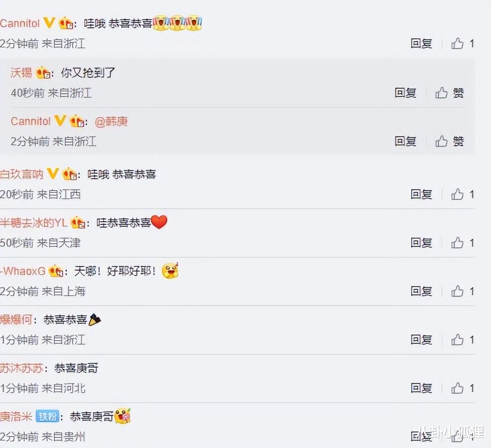
Task: Open 半糖去冰的YL's user profile
Action: point(33,223)
